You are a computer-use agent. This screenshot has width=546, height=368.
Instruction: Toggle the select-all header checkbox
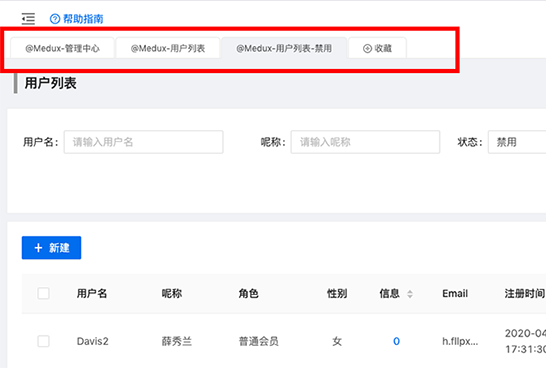tap(44, 293)
